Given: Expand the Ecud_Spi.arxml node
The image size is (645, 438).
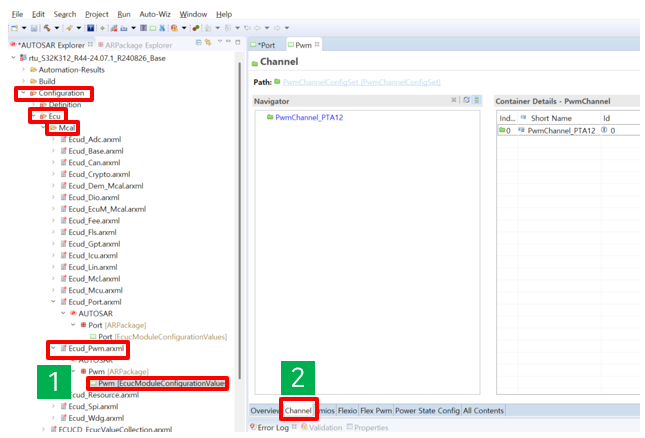Looking at the screenshot, I should pyautogui.click(x=53, y=406).
